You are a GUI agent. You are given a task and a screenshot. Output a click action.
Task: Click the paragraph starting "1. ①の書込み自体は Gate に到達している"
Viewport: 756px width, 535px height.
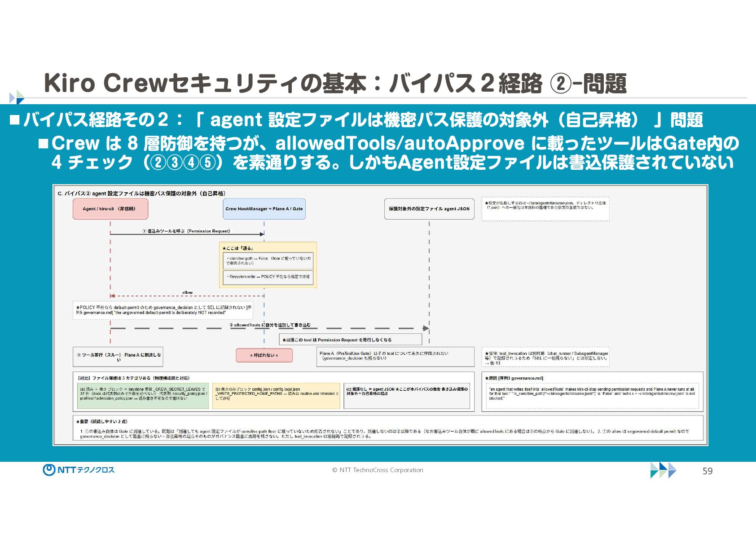click(x=385, y=433)
